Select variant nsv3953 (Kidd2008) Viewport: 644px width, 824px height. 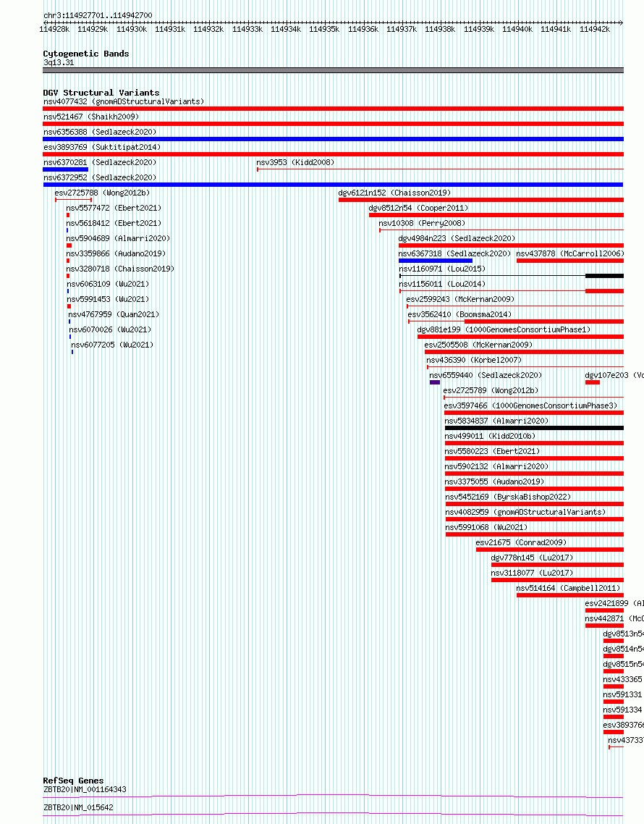(x=295, y=162)
